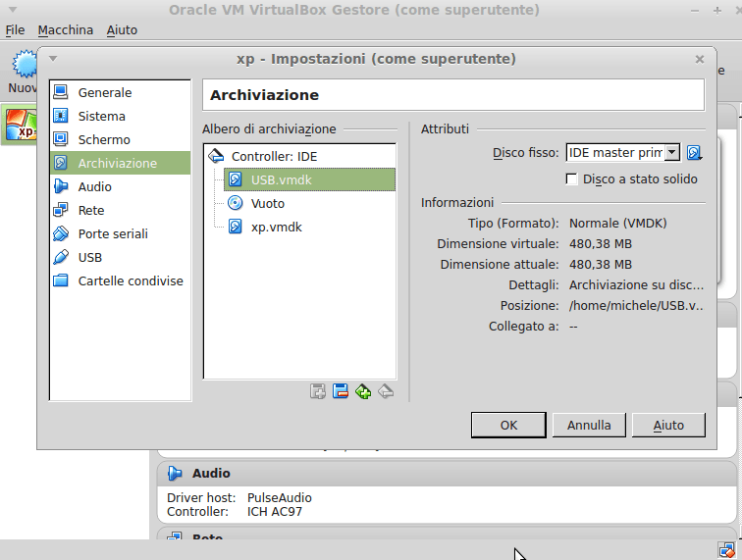Open the File menu in VirtualBox Gestore
The width and height of the screenshot is (742, 560).
pyautogui.click(x=15, y=30)
